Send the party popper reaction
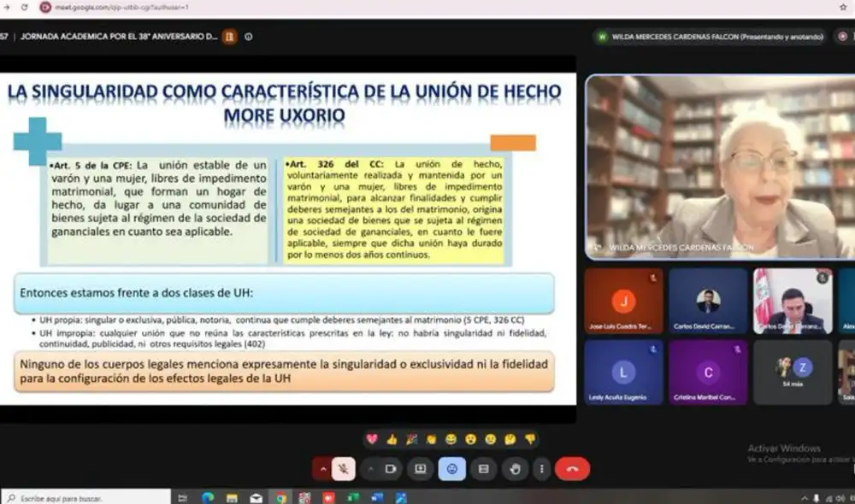This screenshot has height=504, width=855. (412, 439)
